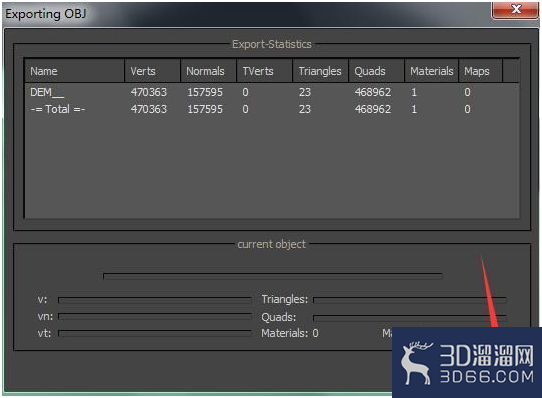The image size is (542, 398).
Task: Click the 'Materials: 0' label
Action: pyautogui.click(x=290, y=333)
